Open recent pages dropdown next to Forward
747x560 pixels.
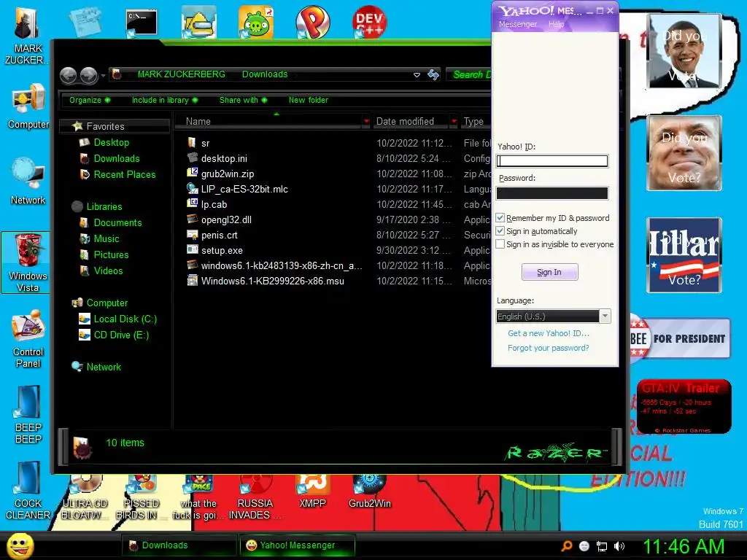(x=103, y=75)
